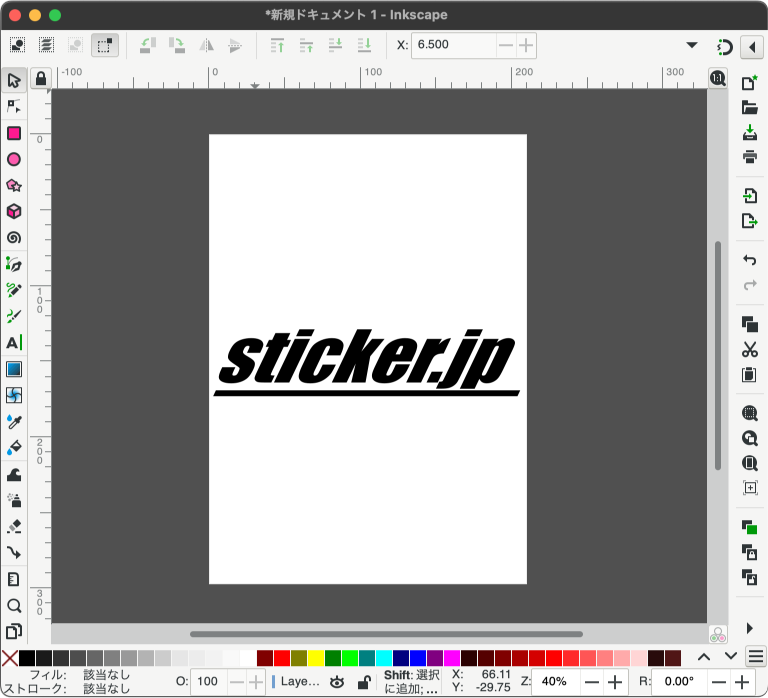This screenshot has width=768, height=698.
Task: Click the Import file icon
Action: (749, 196)
